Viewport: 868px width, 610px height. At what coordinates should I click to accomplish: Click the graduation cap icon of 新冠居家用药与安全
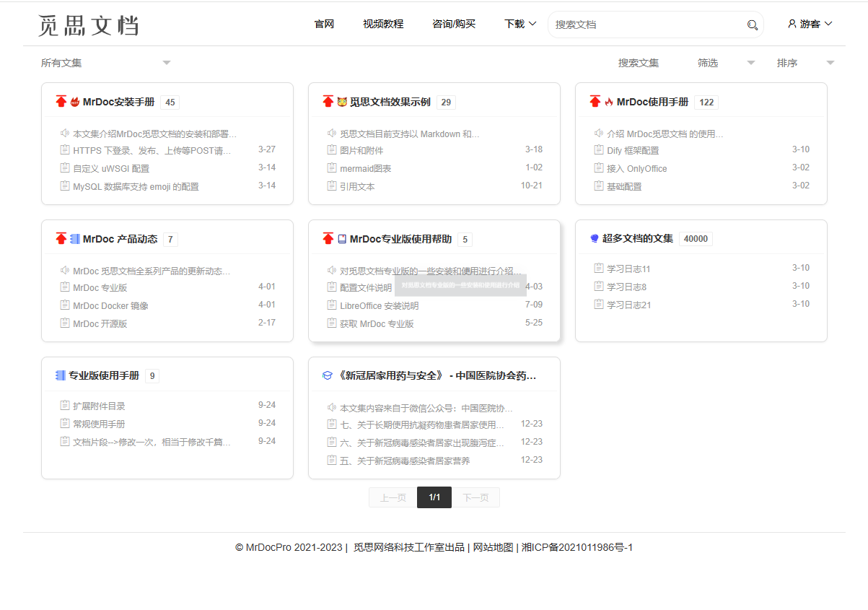tap(328, 375)
